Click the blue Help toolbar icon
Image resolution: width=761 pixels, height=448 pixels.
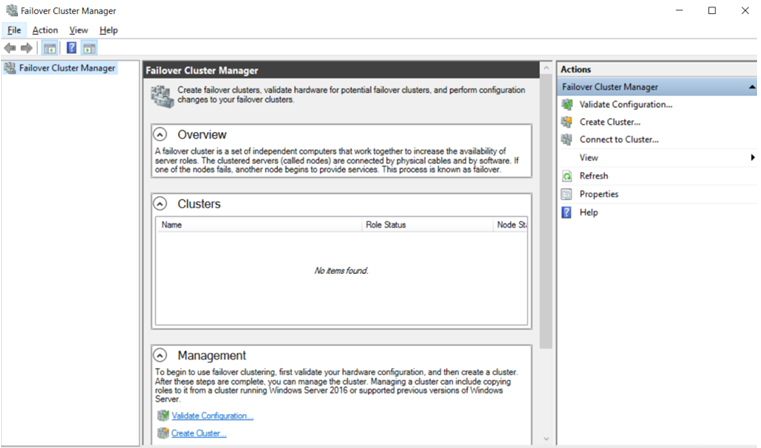click(71, 48)
